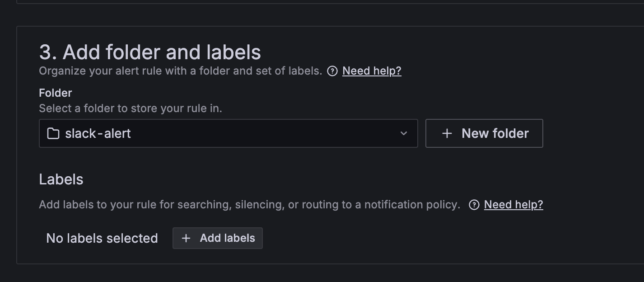The height and width of the screenshot is (282, 644).
Task: Click the plus icon on New folder
Action: click(x=447, y=133)
